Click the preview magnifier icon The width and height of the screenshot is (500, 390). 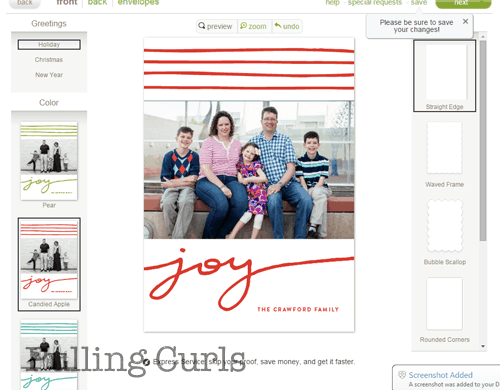click(201, 26)
